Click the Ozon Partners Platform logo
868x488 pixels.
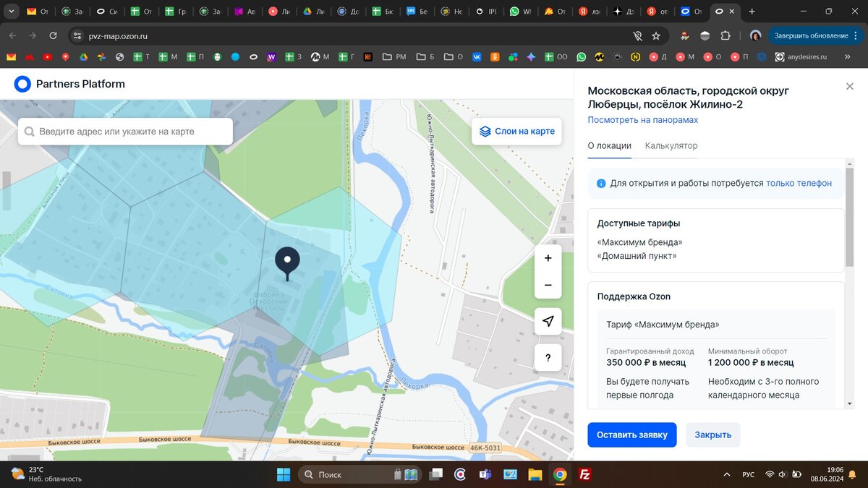coord(69,84)
